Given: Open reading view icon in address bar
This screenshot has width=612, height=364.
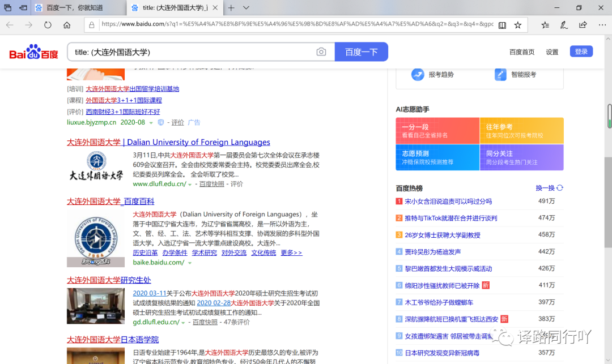Looking at the screenshot, I should point(502,25).
